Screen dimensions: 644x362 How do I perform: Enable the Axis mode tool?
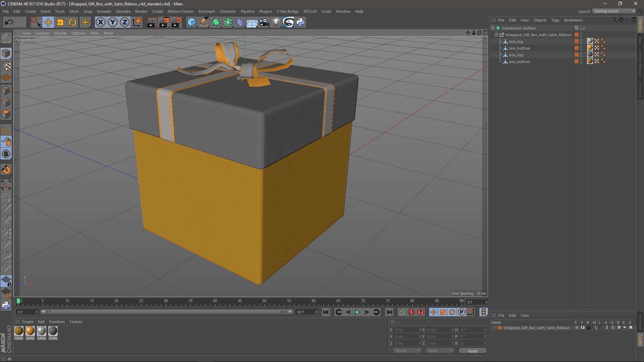tap(6, 130)
